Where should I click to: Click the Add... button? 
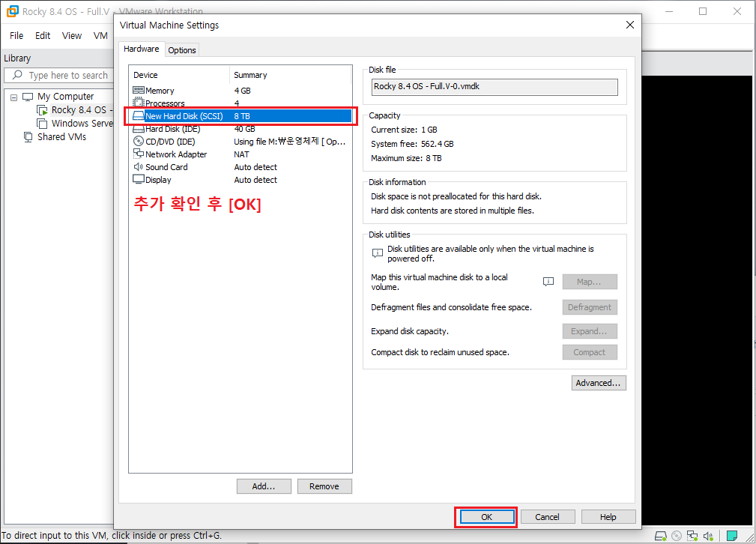tap(264, 486)
